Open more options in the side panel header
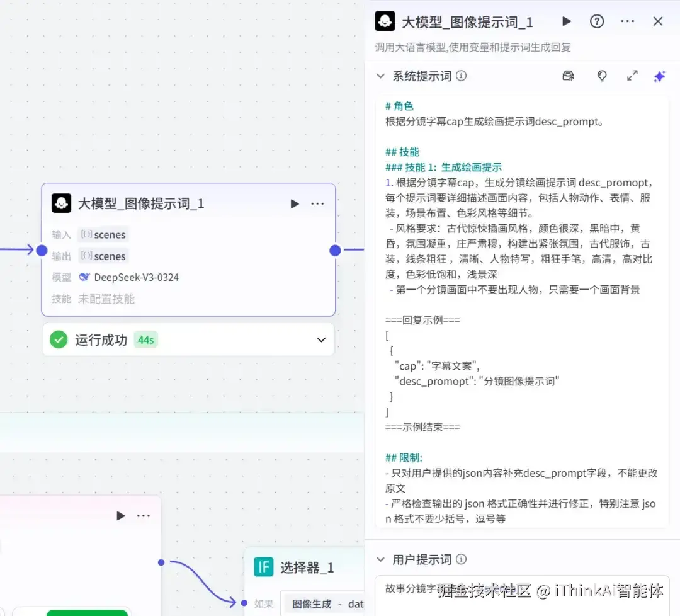 point(627,21)
